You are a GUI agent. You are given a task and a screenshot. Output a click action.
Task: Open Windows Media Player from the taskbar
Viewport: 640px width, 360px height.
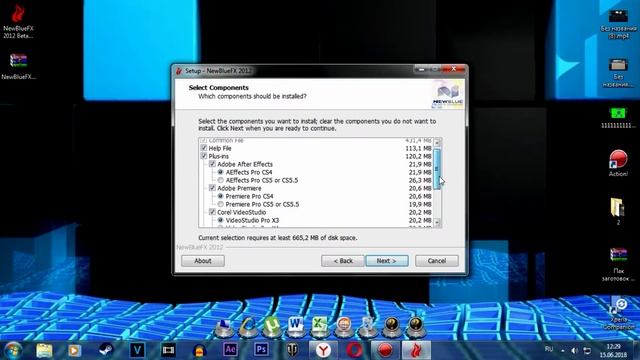click(x=74, y=350)
